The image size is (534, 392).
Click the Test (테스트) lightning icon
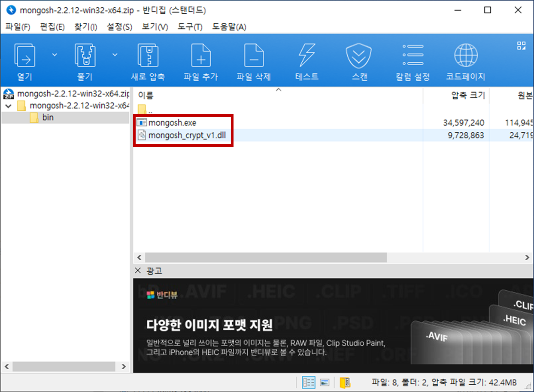(307, 56)
